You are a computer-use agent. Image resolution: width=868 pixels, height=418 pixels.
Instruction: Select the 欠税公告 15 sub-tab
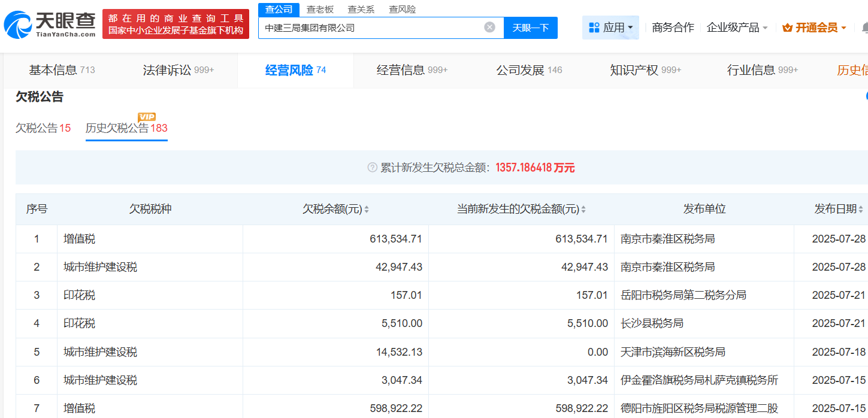click(x=43, y=128)
